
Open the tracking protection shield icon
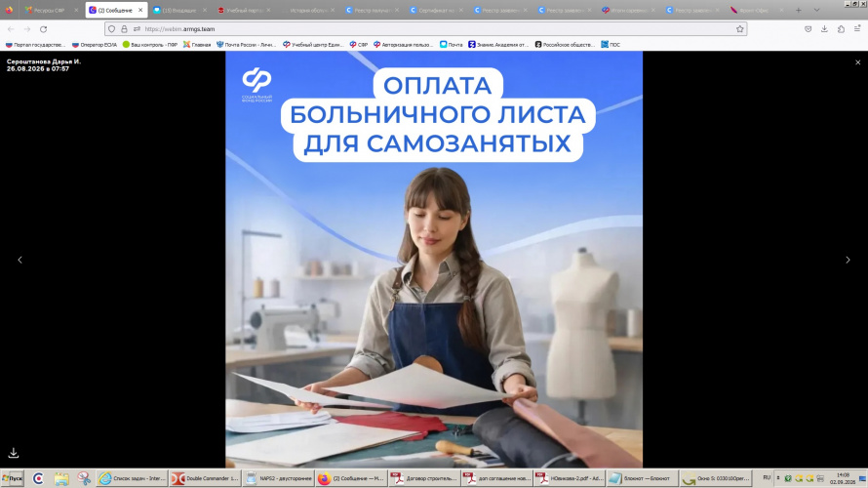coord(112,29)
